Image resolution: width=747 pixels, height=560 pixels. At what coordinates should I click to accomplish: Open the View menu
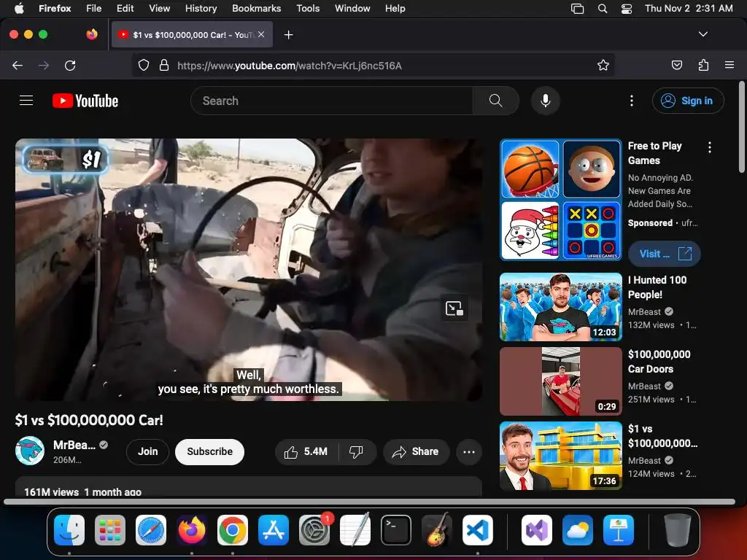pos(159,9)
